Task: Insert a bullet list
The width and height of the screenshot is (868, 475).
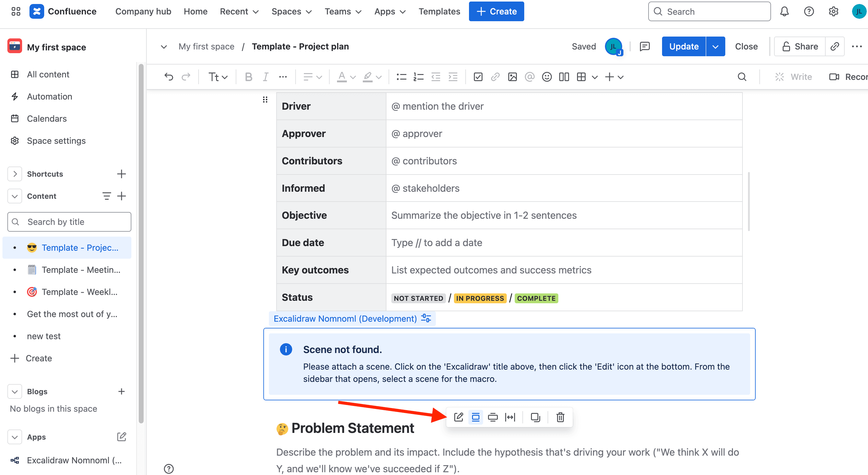Action: (x=401, y=77)
